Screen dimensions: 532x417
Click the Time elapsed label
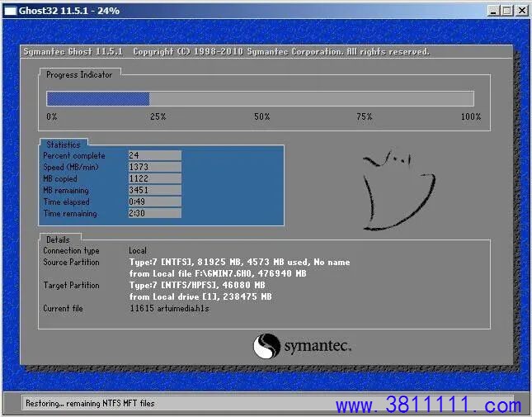click(x=67, y=202)
